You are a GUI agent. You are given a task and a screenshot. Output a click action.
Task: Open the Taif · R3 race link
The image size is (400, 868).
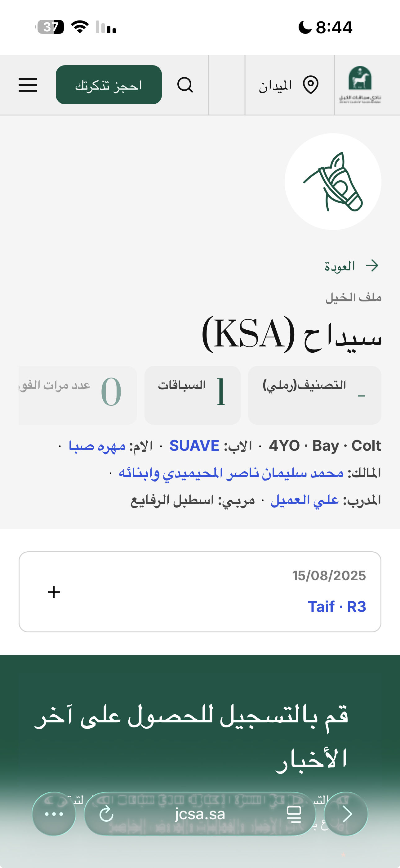pyautogui.click(x=337, y=607)
